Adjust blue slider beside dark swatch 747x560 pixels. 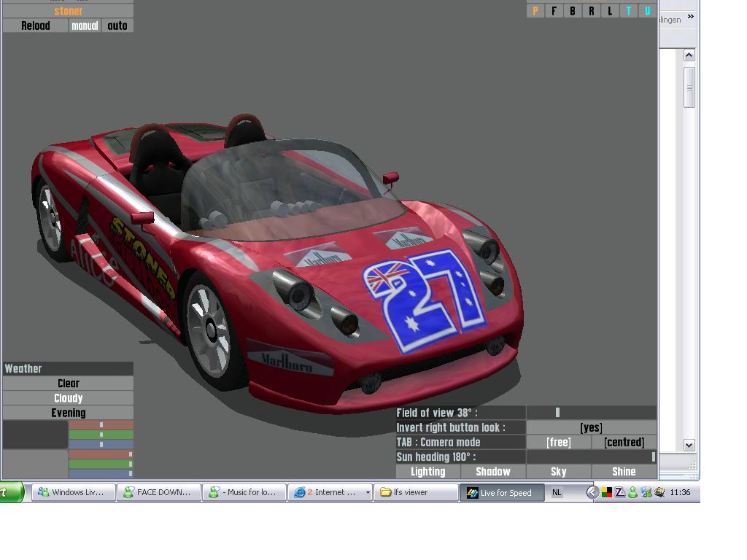pyautogui.click(x=101, y=444)
